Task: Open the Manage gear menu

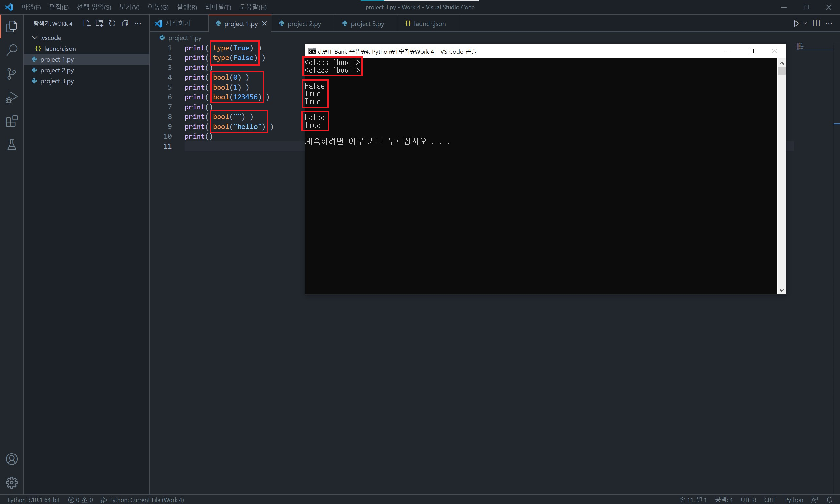Action: tap(11, 483)
